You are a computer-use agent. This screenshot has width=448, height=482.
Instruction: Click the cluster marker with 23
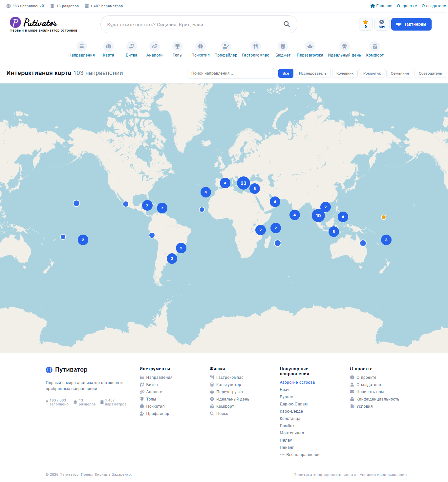coord(244,183)
